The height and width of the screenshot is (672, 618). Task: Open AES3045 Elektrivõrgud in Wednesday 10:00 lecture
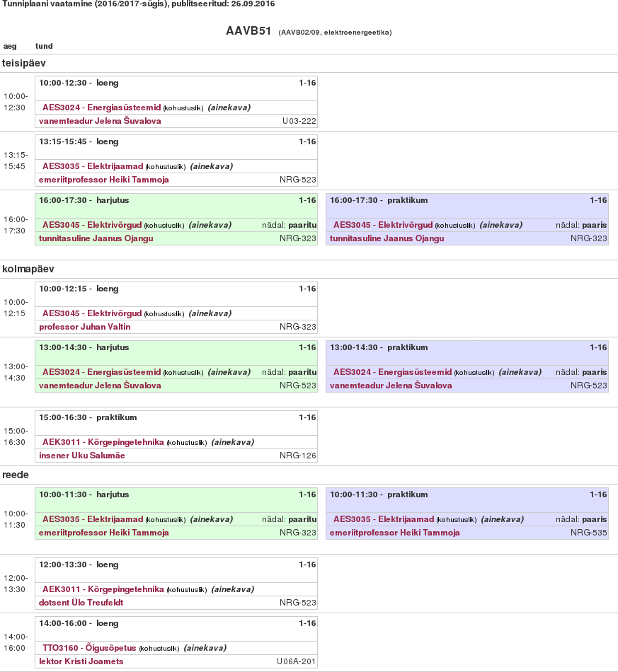pyautogui.click(x=92, y=313)
